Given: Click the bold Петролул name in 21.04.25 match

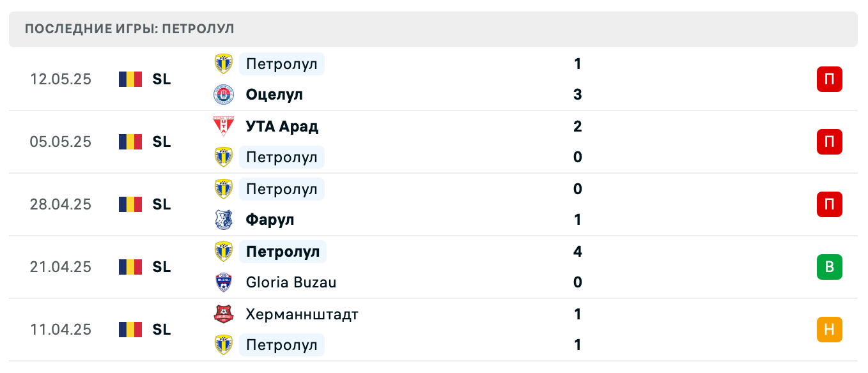Looking at the screenshot, I should click(283, 252).
